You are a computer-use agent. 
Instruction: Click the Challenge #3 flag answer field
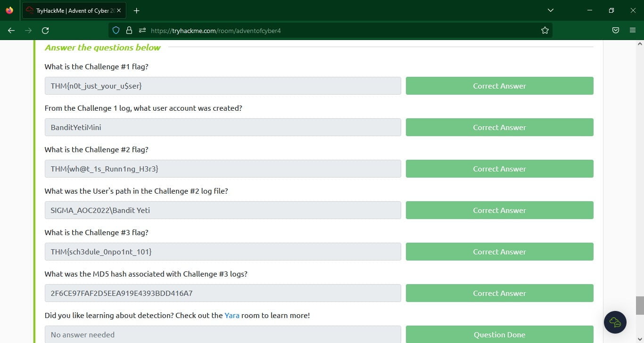223,252
